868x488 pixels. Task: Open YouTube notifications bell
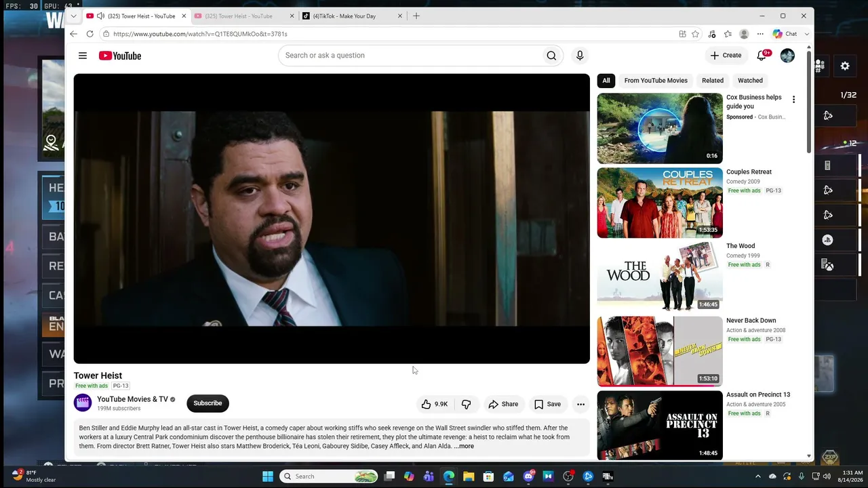[762, 56]
